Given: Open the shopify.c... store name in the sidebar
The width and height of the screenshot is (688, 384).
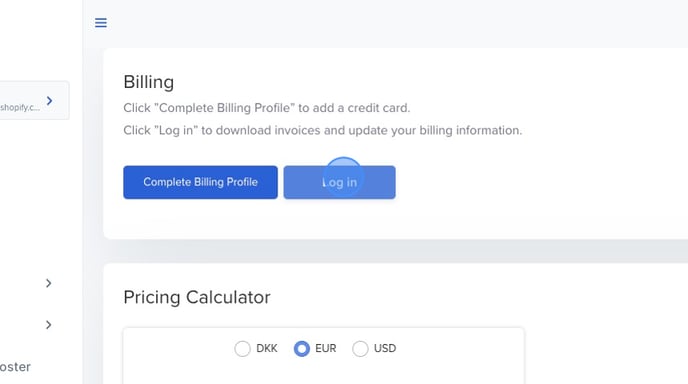Looking at the screenshot, I should 20,108.
